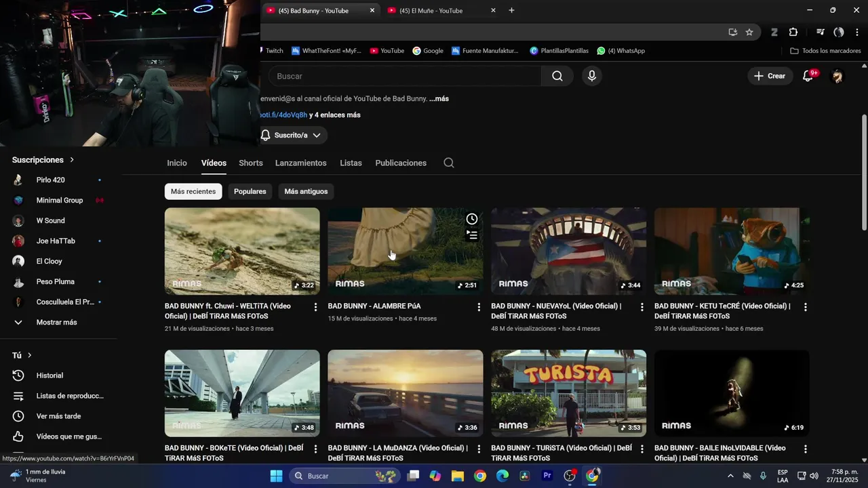Add ALAMBRE PúA to Watch Later
The image size is (868, 488).
[x=472, y=219]
